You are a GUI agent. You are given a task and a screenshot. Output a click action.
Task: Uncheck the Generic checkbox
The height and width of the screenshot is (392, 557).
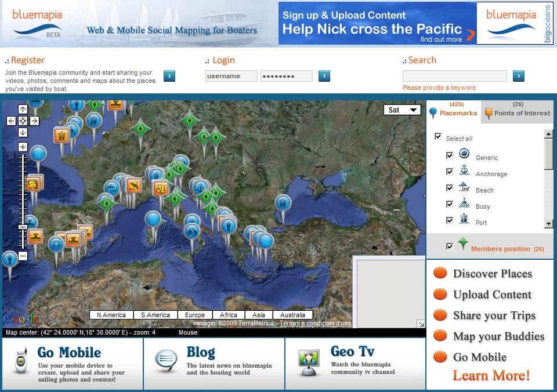click(450, 155)
